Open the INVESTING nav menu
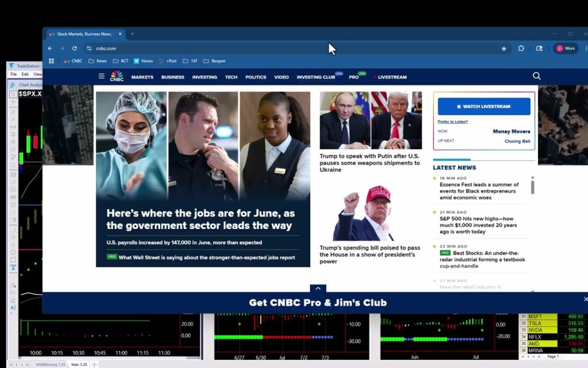 (204, 77)
